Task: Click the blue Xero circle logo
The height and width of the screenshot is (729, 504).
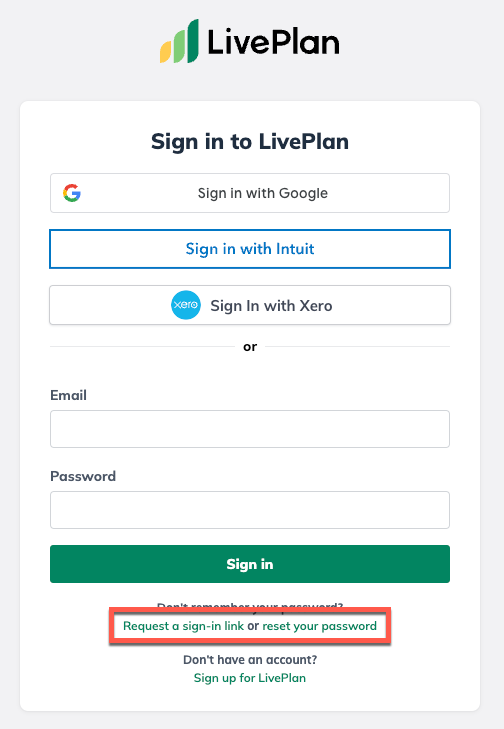Action: coord(186,305)
